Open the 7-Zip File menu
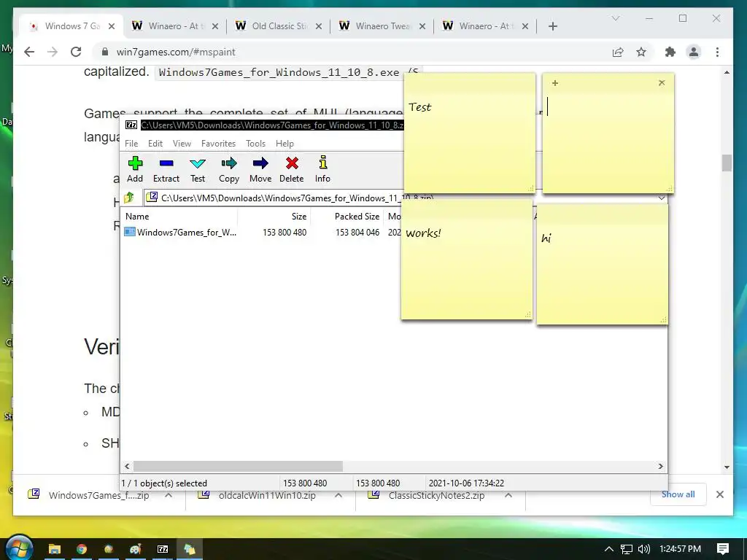Image resolution: width=747 pixels, height=560 pixels. pyautogui.click(x=131, y=144)
